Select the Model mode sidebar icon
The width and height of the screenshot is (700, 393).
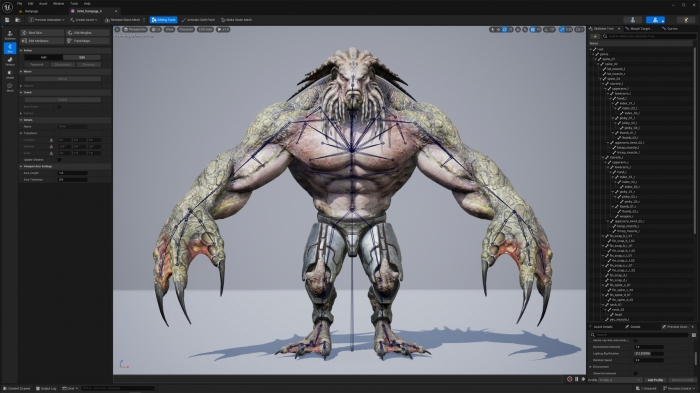(10, 74)
